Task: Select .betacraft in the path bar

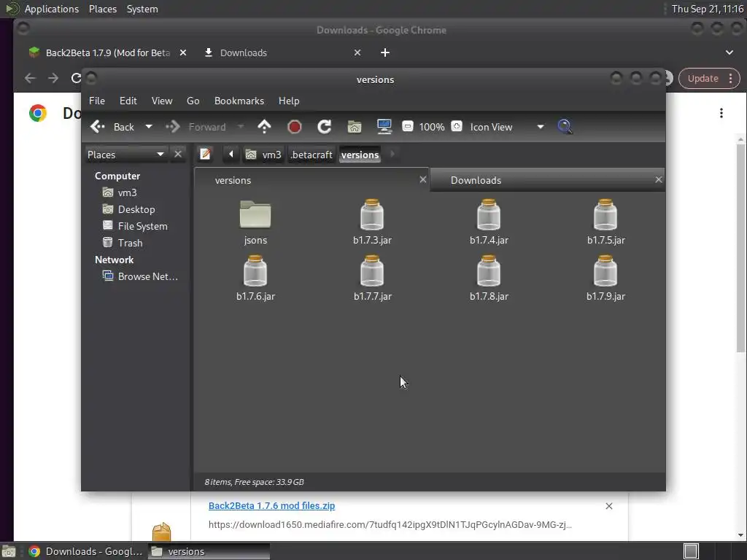Action: click(x=311, y=155)
